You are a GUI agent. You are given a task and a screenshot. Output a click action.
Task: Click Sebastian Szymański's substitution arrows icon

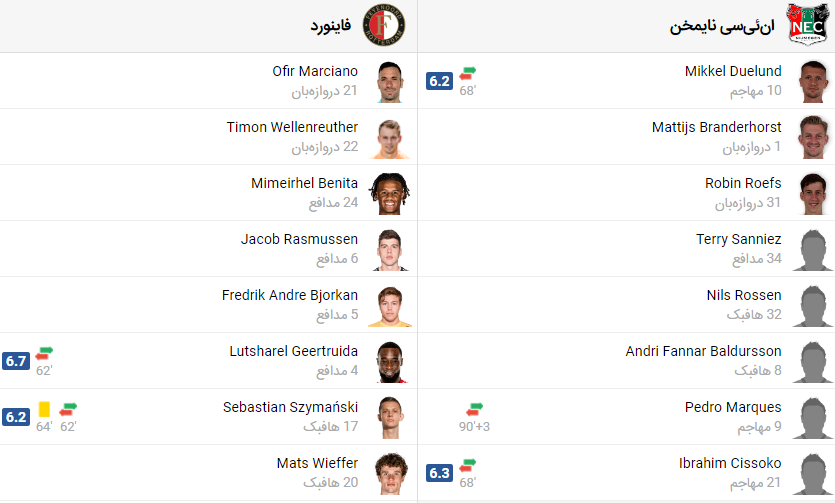(68, 409)
